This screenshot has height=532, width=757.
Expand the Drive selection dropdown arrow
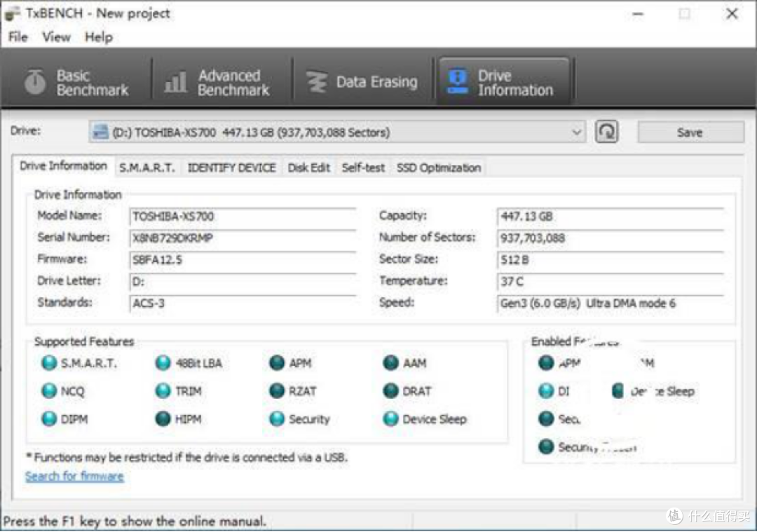[576, 132]
